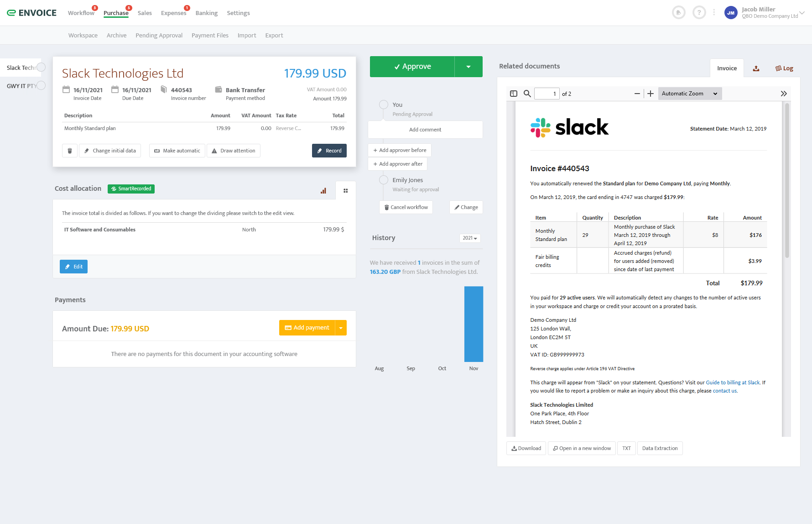812x524 pixels.
Task: Open the help question mark icon
Action: pyautogui.click(x=699, y=13)
